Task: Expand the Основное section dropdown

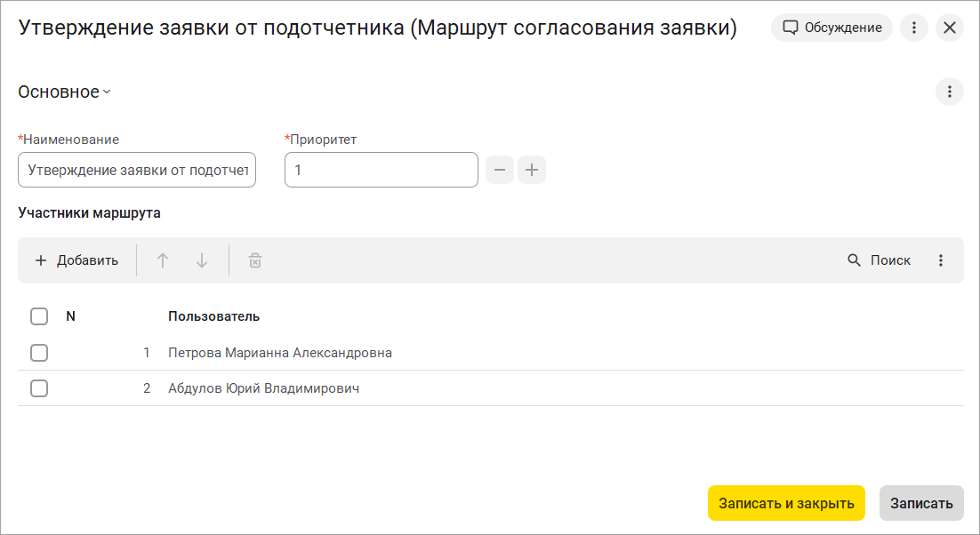Action: (64, 92)
